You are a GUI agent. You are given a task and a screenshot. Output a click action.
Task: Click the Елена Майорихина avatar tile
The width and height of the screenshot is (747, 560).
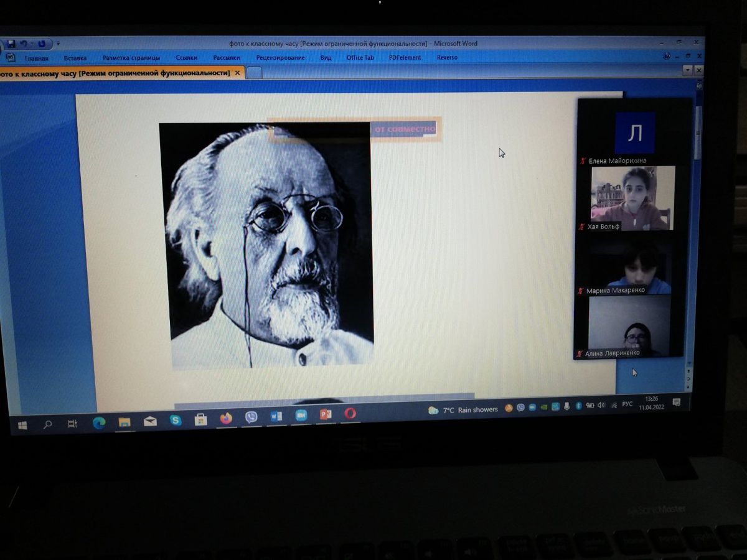(635, 133)
